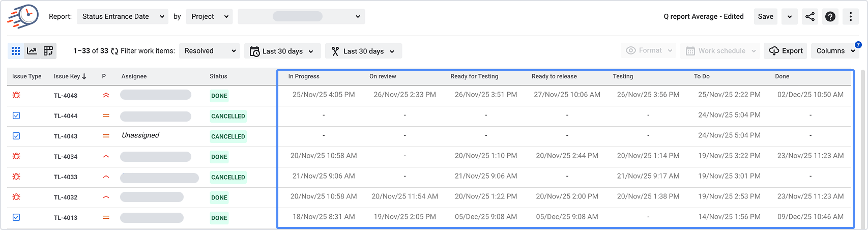The height and width of the screenshot is (230, 868).
Task: Open the calendar Last 30 days dropdown
Action: tap(282, 51)
